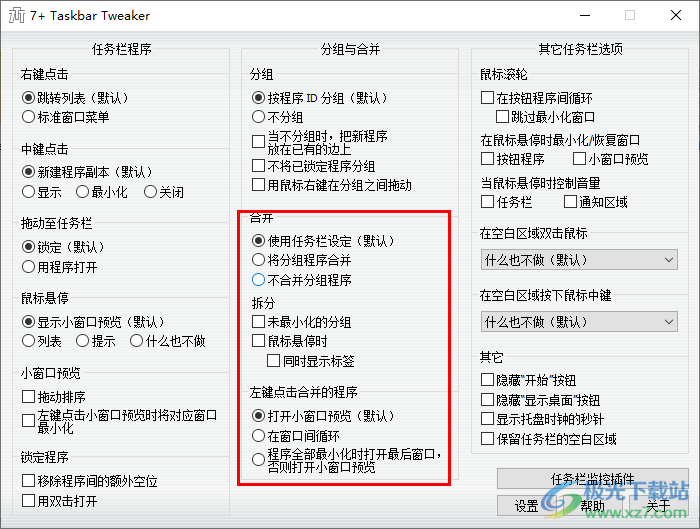Tick 当不分组时，把新程序放在已有的边上 checkbox
This screenshot has height=529, width=700.
click(x=258, y=142)
